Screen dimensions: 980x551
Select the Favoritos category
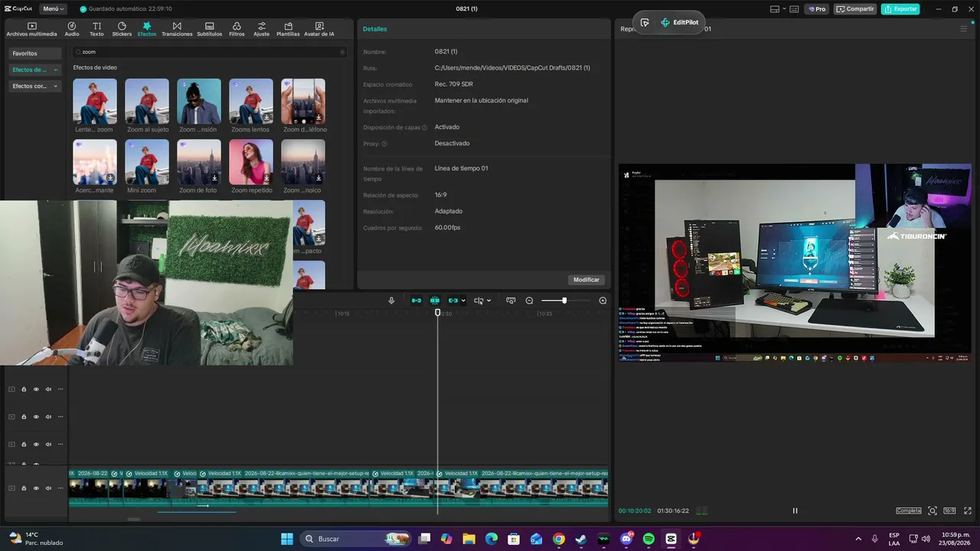coord(35,54)
